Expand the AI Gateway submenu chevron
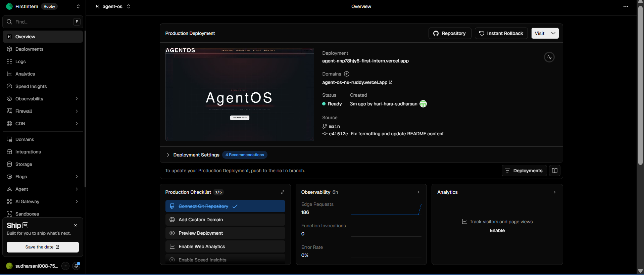 click(x=77, y=201)
